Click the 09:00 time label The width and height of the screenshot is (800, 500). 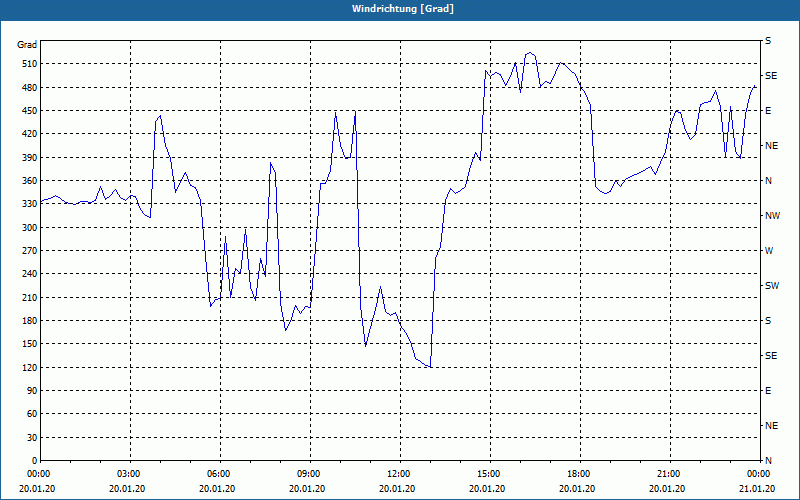[310, 474]
